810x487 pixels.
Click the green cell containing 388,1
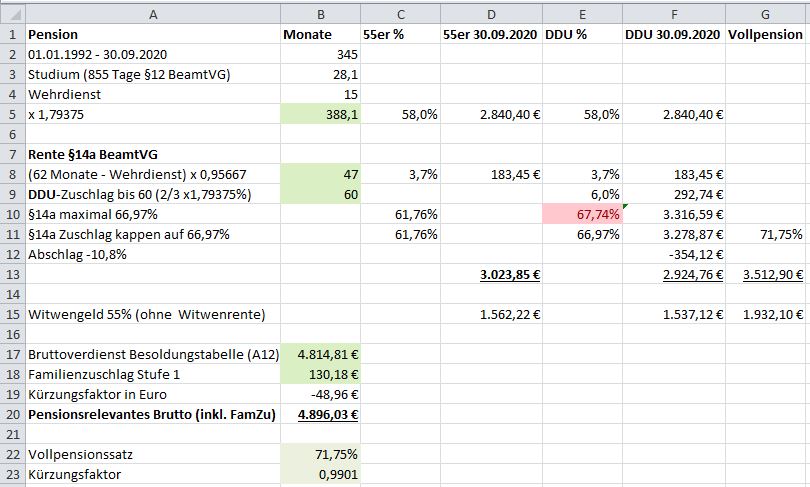click(320, 114)
